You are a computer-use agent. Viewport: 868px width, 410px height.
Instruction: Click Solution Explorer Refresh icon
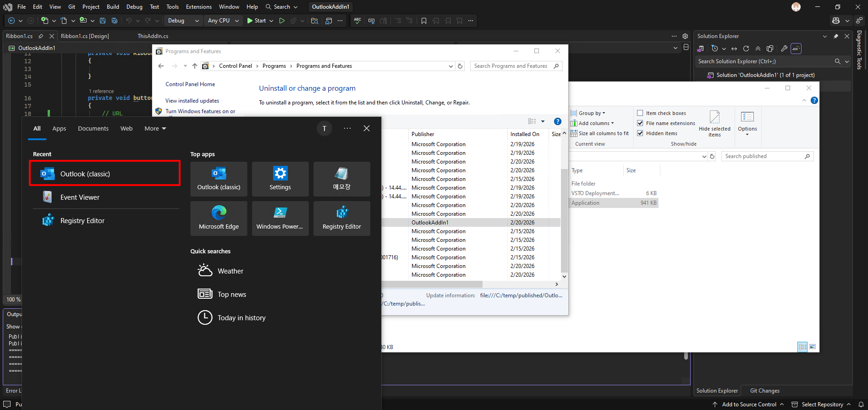coord(746,49)
